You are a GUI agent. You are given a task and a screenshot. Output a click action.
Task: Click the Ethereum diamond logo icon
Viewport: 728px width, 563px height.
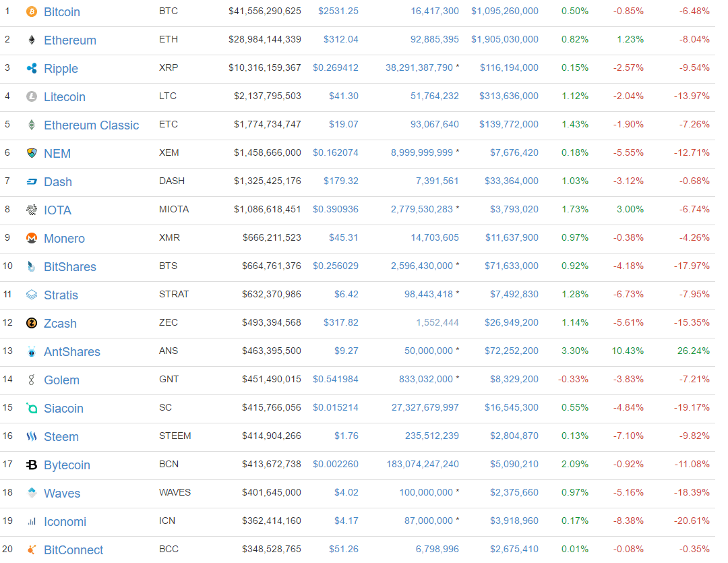32,40
